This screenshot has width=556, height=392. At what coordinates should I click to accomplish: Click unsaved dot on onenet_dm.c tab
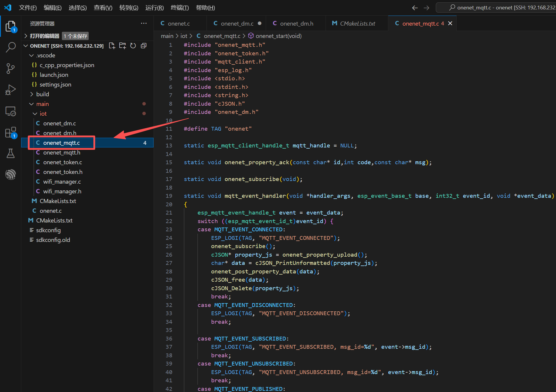tap(260, 23)
